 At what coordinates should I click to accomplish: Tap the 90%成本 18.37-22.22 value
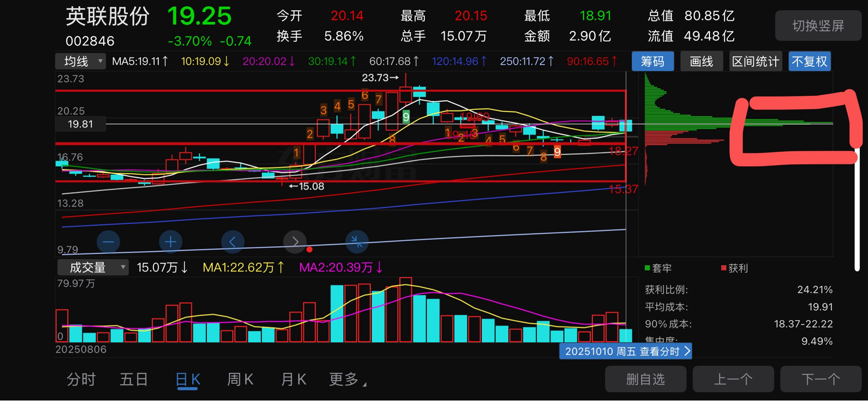tap(803, 324)
